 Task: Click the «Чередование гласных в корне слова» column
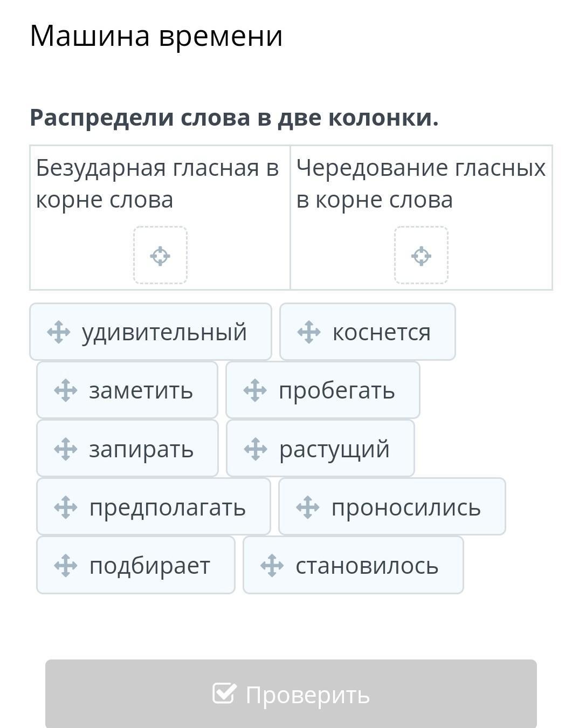(x=421, y=217)
